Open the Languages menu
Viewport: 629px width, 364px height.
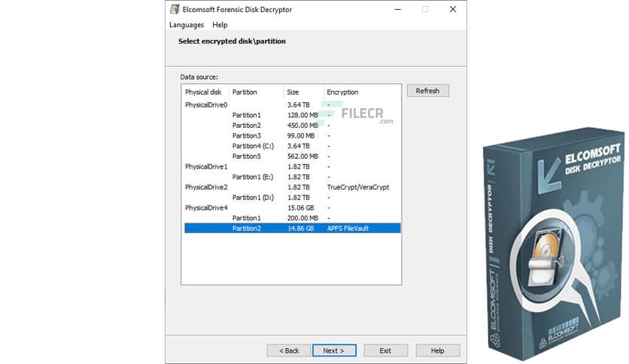(x=187, y=25)
